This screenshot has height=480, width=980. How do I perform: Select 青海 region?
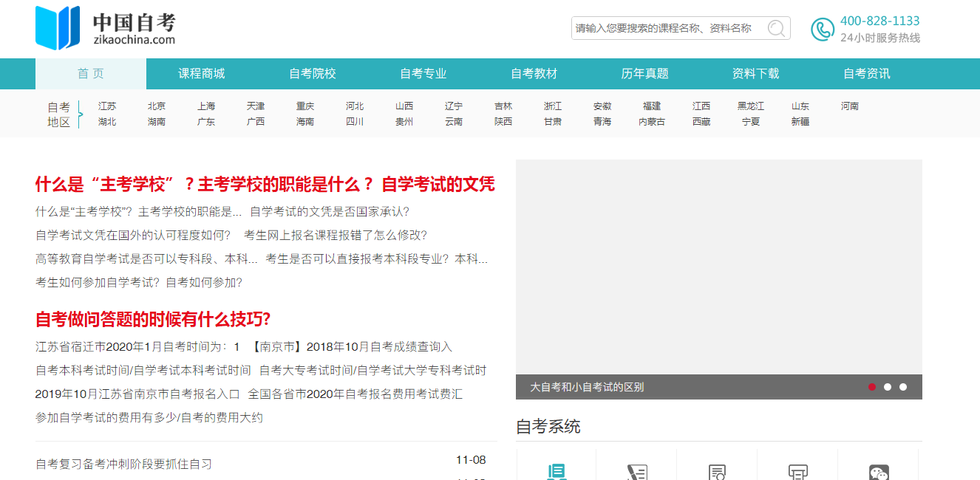point(602,122)
